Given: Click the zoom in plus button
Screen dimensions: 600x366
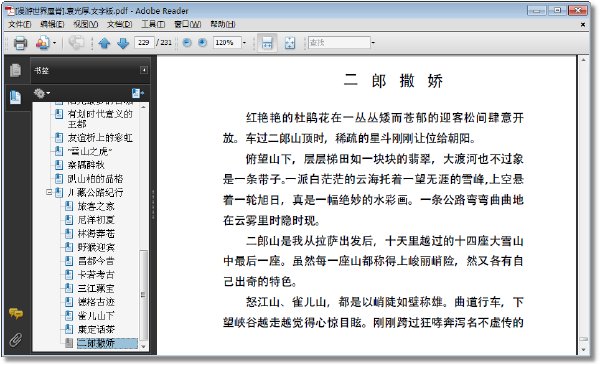Looking at the screenshot, I should tap(202, 42).
